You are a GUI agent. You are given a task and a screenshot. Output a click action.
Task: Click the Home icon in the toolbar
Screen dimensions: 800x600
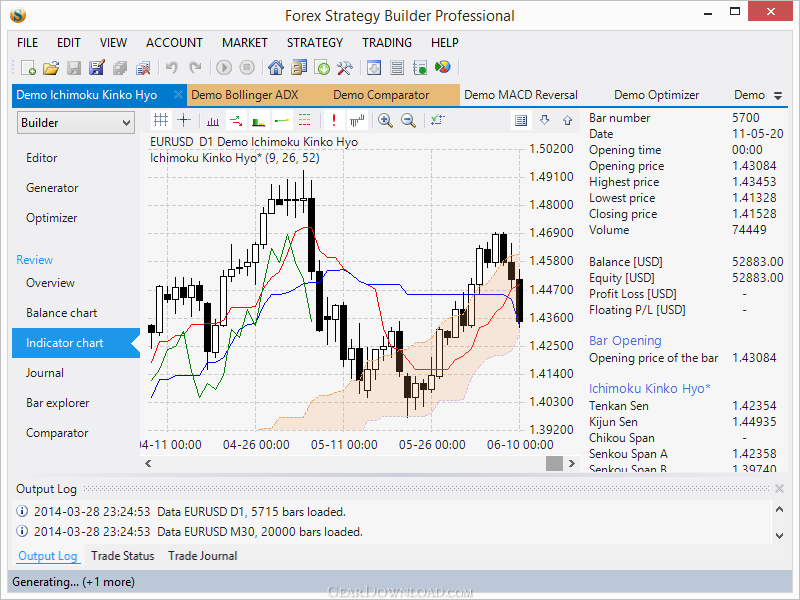click(276, 67)
